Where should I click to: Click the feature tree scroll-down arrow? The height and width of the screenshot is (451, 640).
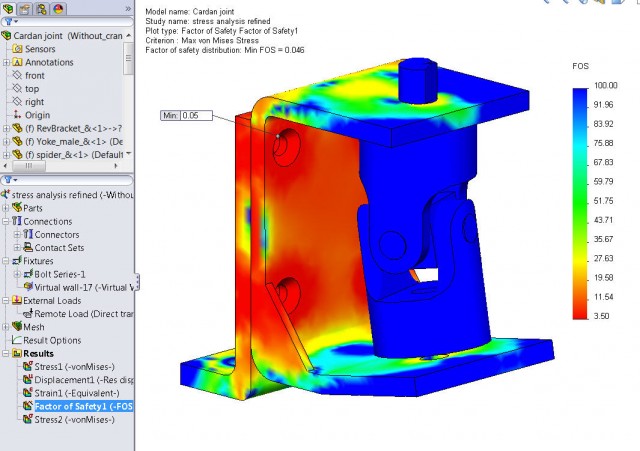[129, 154]
